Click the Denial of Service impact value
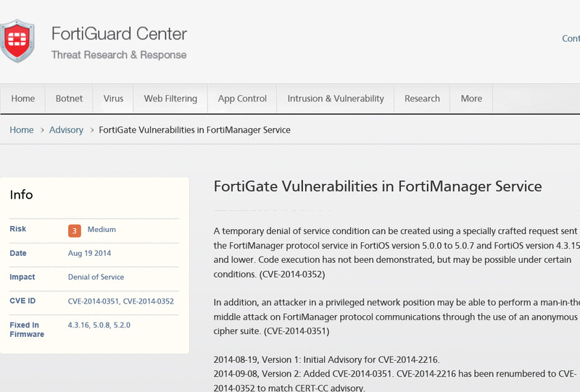 click(x=96, y=278)
